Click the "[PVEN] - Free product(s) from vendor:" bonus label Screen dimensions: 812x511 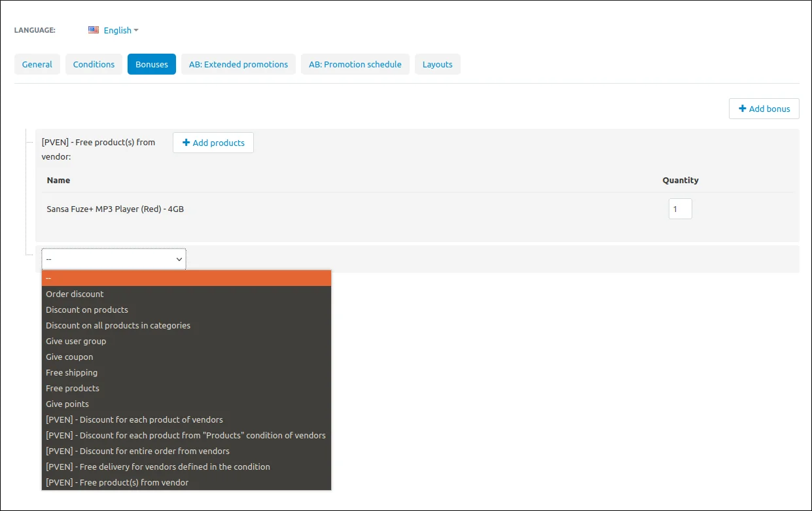98,149
